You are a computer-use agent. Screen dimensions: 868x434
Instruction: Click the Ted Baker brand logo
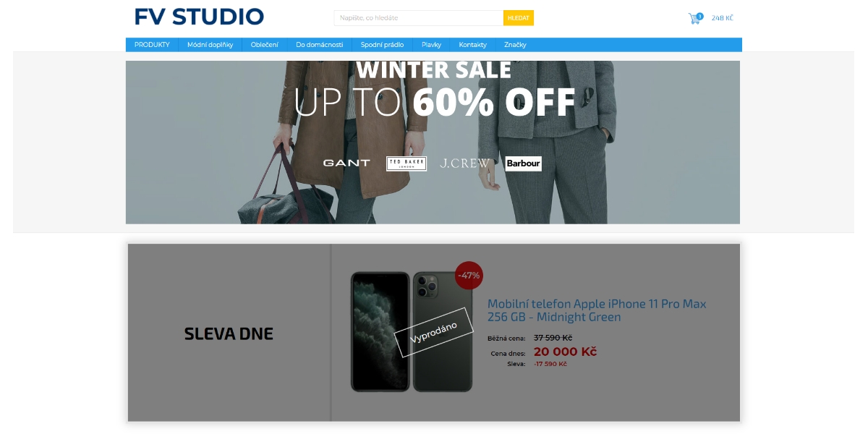[x=406, y=163]
